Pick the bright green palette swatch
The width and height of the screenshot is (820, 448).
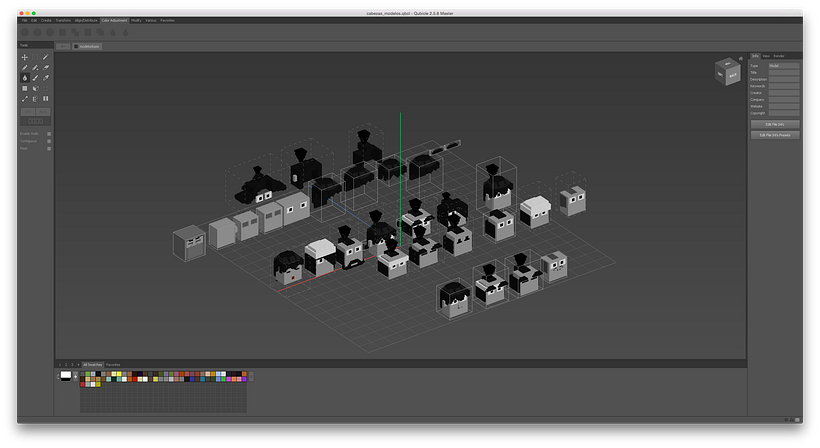coord(223,379)
